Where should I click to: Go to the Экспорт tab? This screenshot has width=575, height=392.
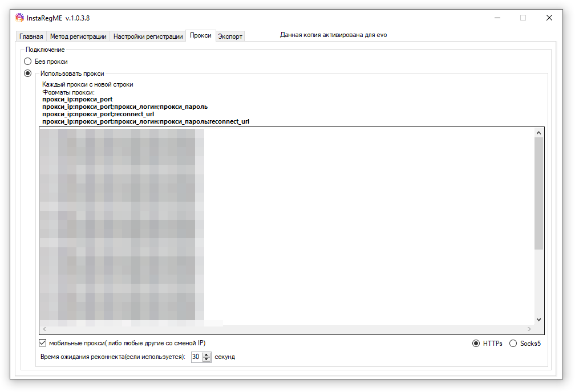(x=230, y=36)
